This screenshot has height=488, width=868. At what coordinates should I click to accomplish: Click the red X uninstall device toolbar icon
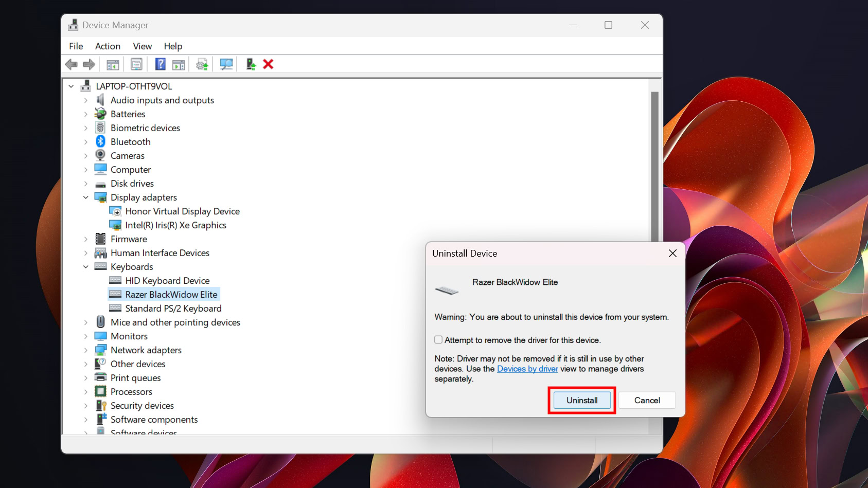[x=268, y=64]
